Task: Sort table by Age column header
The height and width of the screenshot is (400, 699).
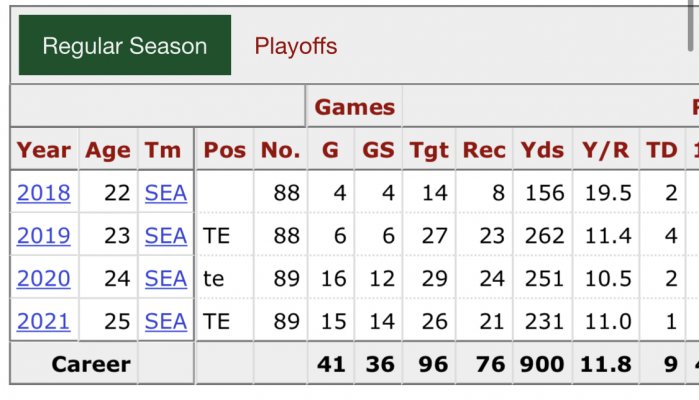Action: coord(108,149)
